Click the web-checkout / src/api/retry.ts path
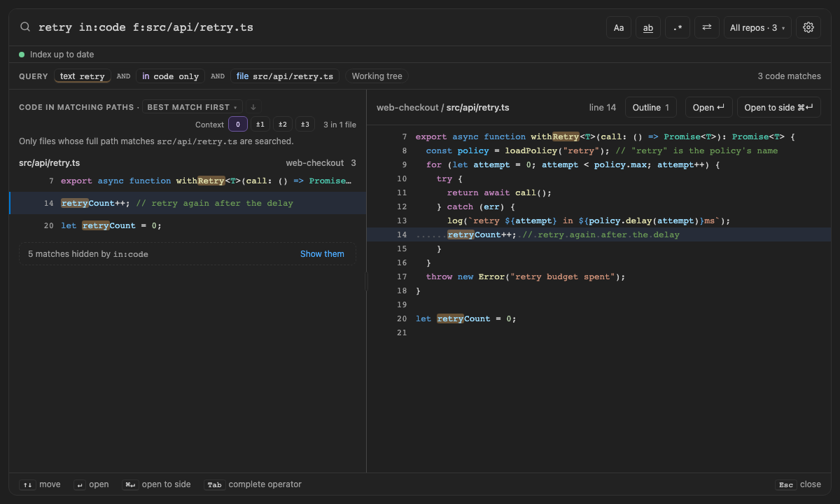Viewport: 840px width, 504px height. [x=443, y=108]
